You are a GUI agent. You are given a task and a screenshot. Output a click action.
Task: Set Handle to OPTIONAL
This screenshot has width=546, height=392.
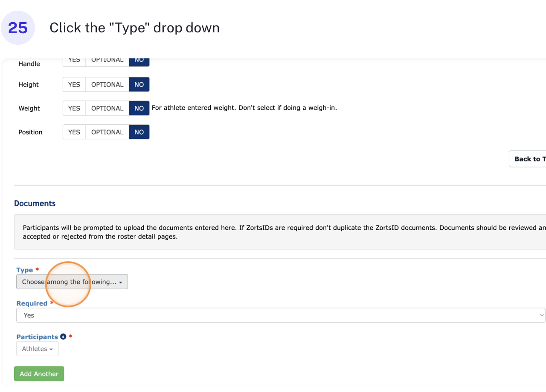coord(107,61)
